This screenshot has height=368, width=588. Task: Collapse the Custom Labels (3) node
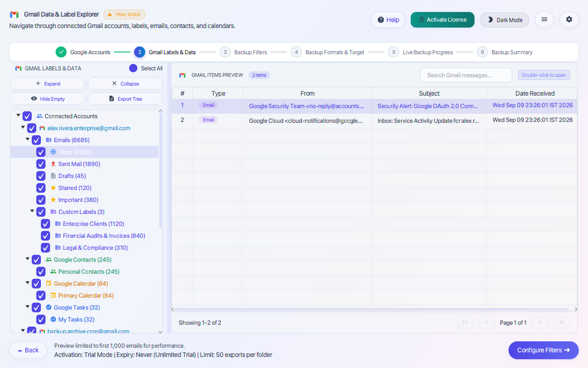pos(32,211)
